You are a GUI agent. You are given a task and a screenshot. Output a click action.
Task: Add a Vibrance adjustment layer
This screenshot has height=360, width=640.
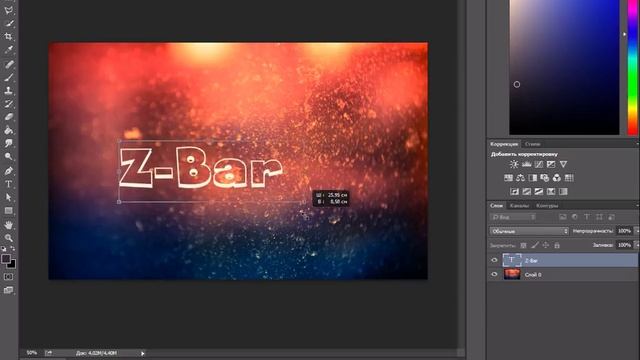click(563, 164)
